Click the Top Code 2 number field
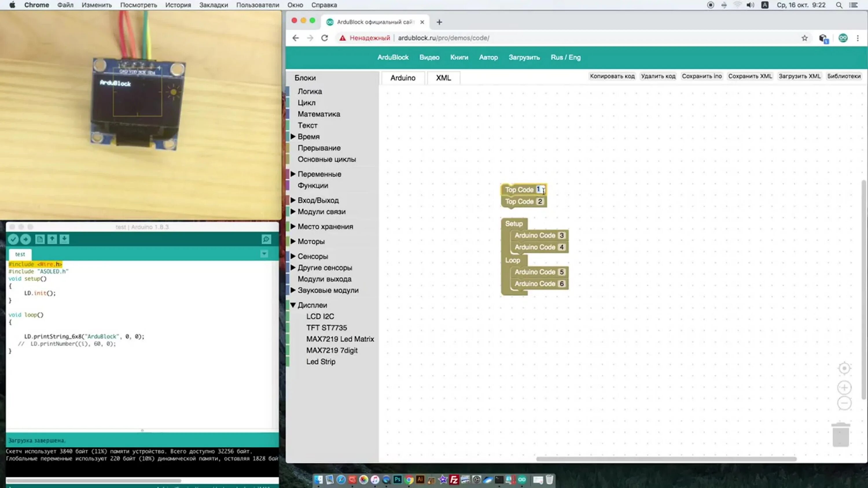 540,202
